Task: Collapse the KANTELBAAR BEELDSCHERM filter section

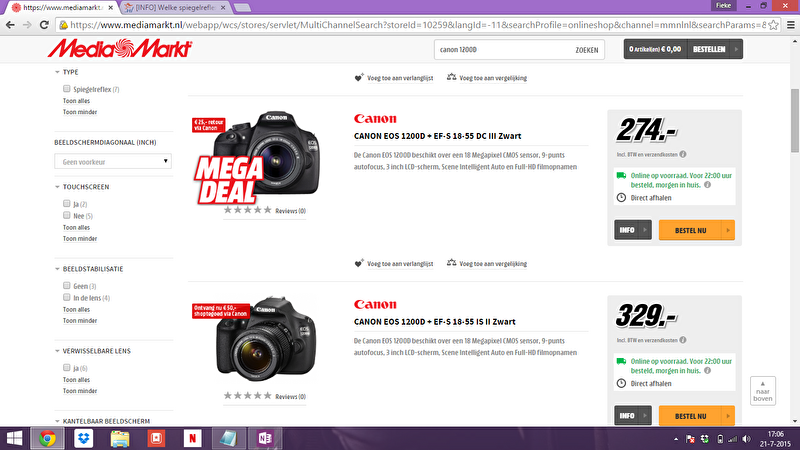Action: (58, 421)
